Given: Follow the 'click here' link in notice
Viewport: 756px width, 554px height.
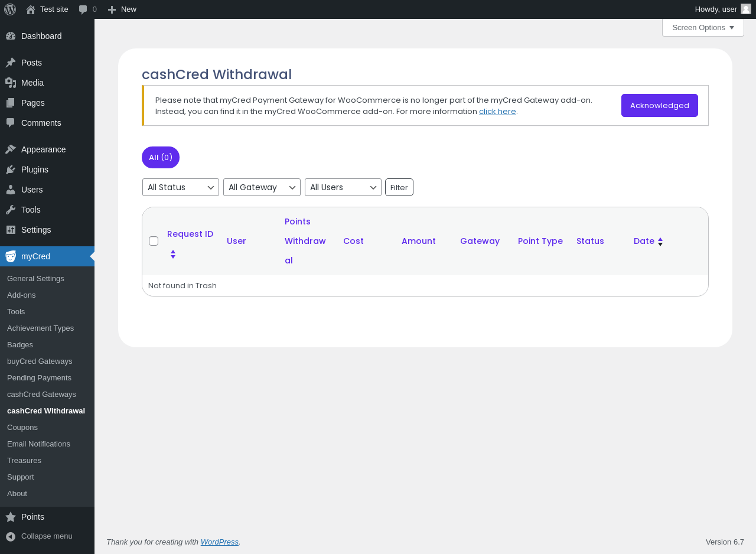Looking at the screenshot, I should (x=497, y=111).
